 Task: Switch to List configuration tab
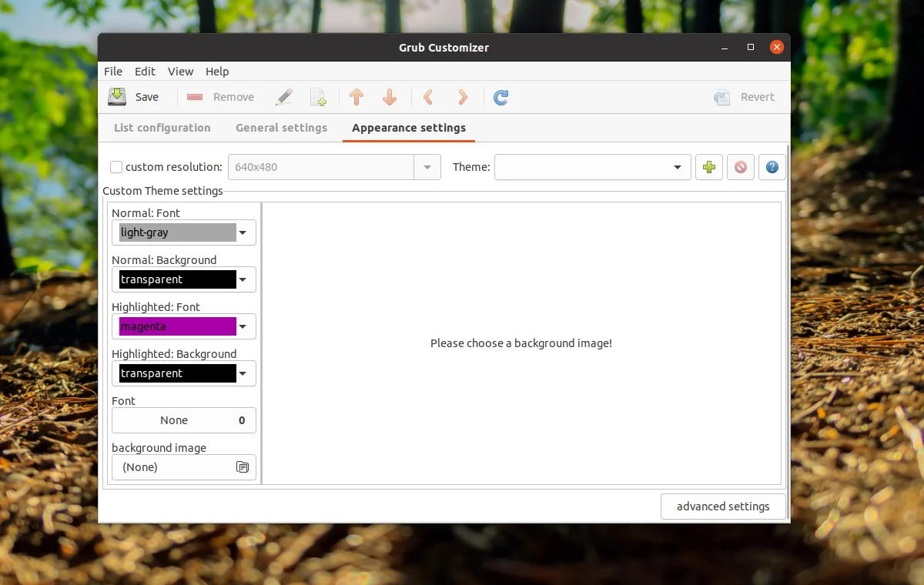[162, 128]
